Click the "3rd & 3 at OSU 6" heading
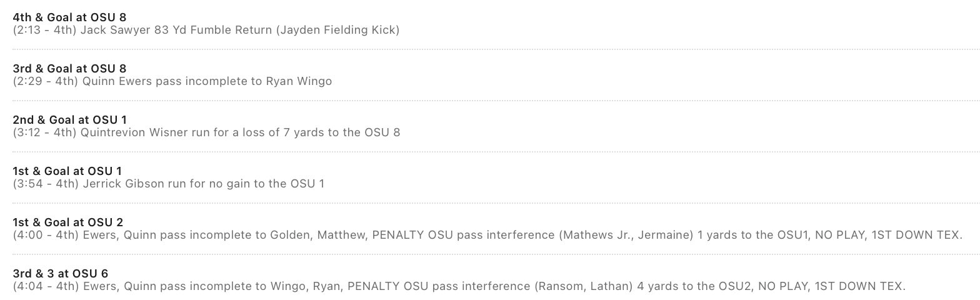The height and width of the screenshot is (300, 980). pyautogui.click(x=61, y=274)
